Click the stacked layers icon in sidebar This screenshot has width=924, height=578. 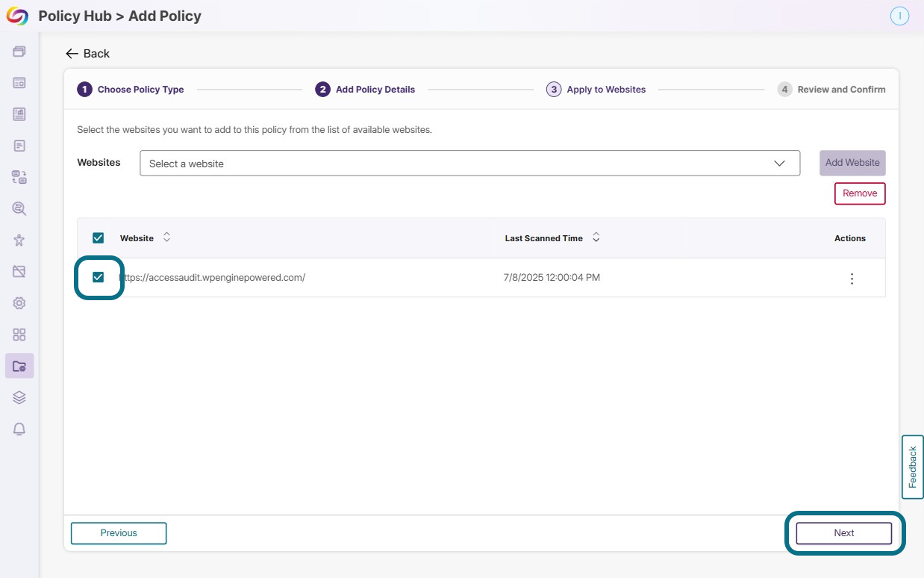[19, 397]
